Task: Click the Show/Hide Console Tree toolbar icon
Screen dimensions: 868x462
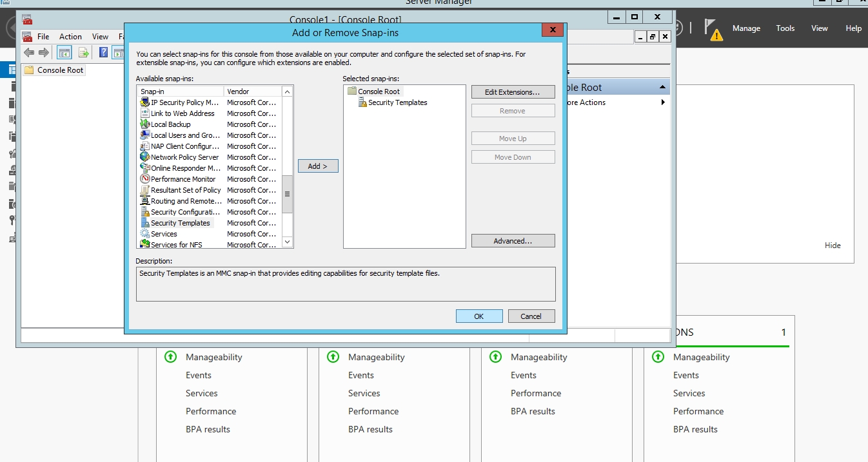Action: click(x=64, y=53)
